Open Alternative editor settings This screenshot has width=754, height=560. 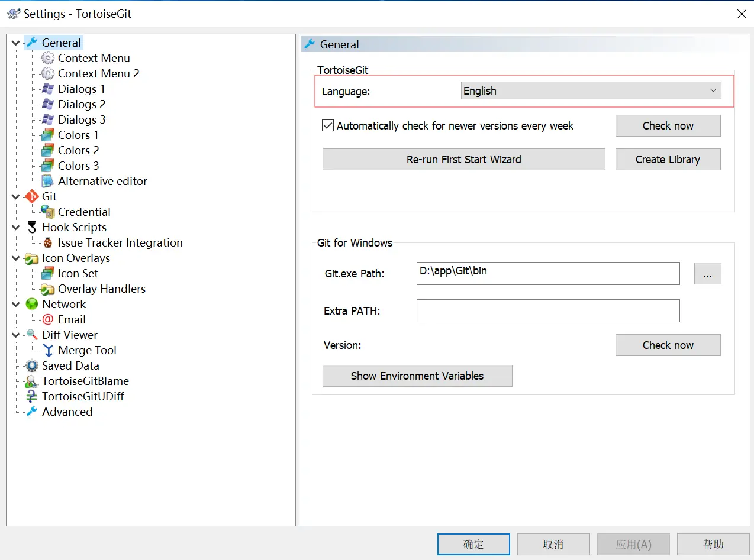pos(102,181)
